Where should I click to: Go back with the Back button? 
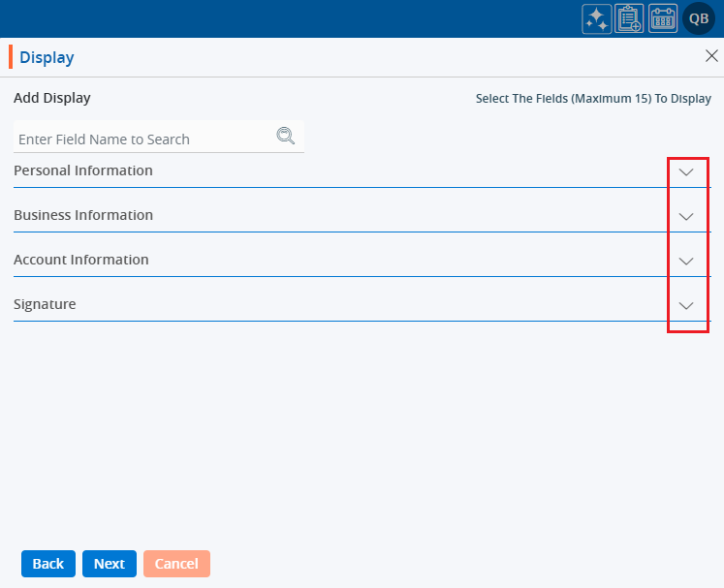48,564
